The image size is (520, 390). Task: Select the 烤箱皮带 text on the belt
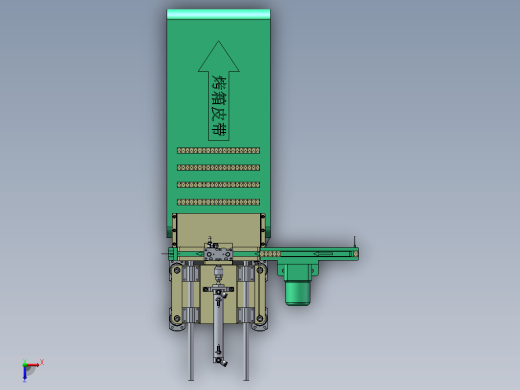click(219, 106)
